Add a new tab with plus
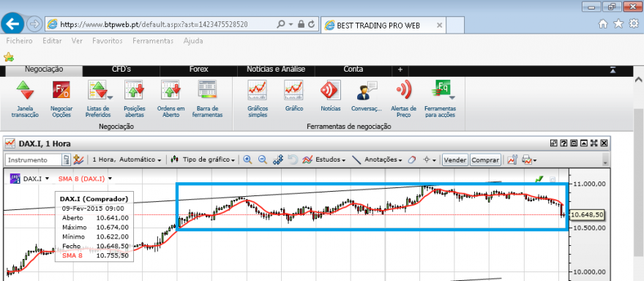 coord(400,70)
